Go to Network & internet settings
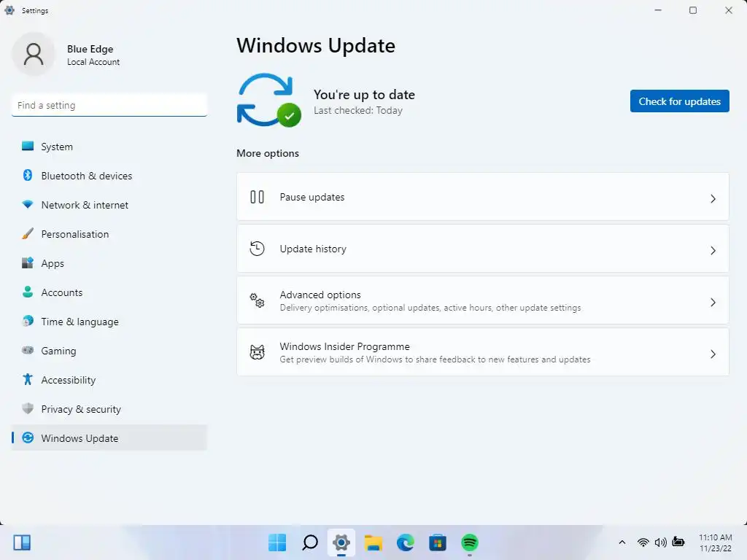Viewport: 747px width, 560px height. tap(85, 205)
